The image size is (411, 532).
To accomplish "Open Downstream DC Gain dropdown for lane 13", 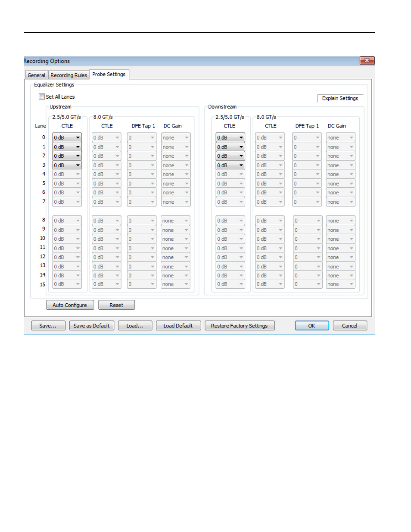I will [x=340, y=267].
